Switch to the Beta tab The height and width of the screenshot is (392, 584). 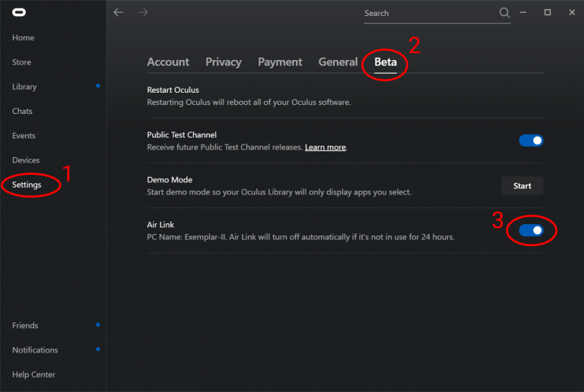pos(386,62)
